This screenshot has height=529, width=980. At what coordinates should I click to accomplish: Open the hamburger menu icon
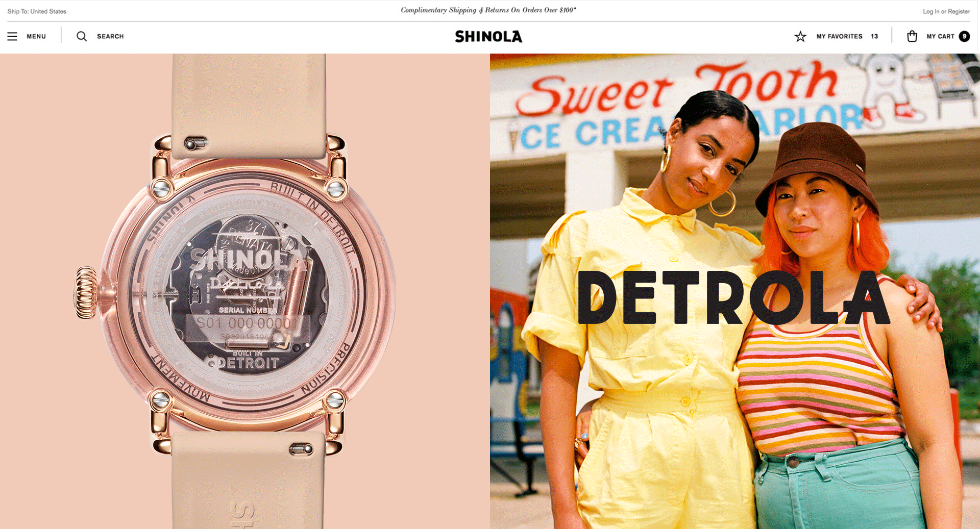tap(12, 36)
